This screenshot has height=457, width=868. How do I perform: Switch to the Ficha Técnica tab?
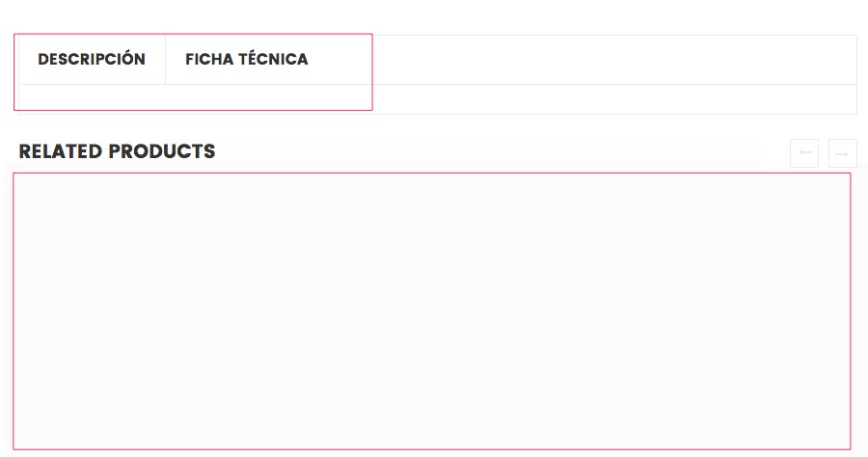coord(247,60)
